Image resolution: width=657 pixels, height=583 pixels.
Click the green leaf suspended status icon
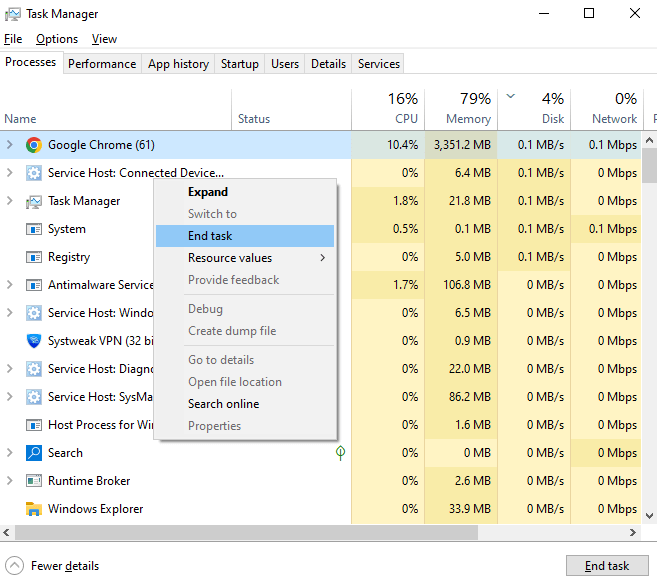pos(340,453)
